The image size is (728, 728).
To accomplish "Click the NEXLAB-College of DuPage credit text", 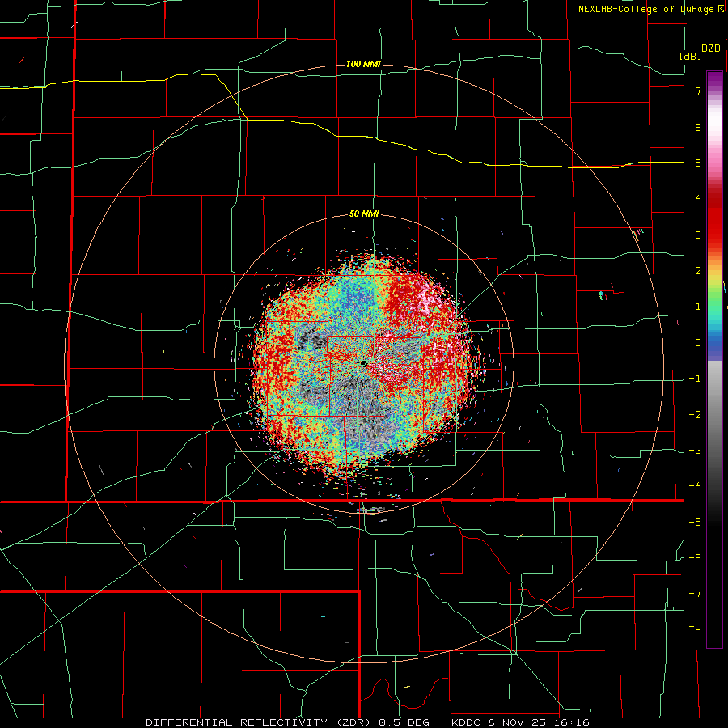I will click(645, 9).
